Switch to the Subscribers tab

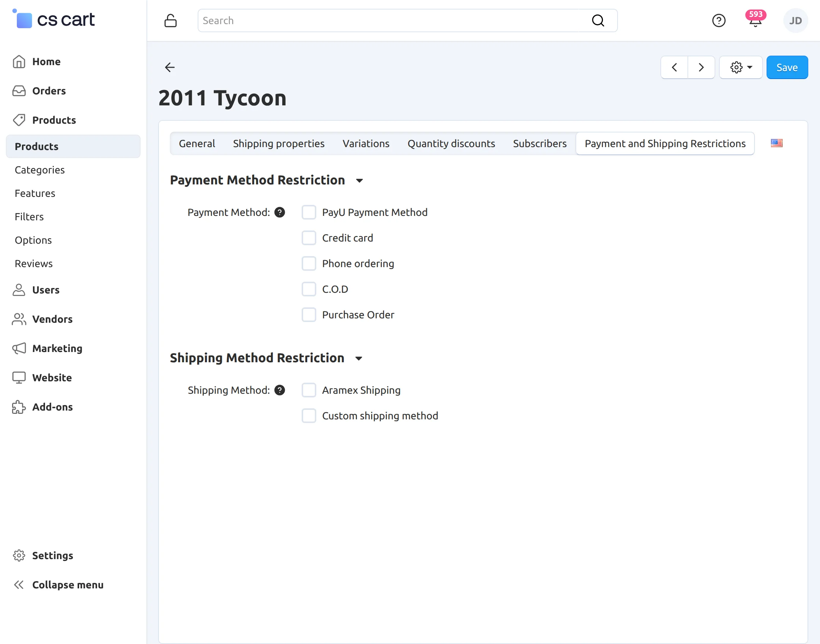point(540,143)
